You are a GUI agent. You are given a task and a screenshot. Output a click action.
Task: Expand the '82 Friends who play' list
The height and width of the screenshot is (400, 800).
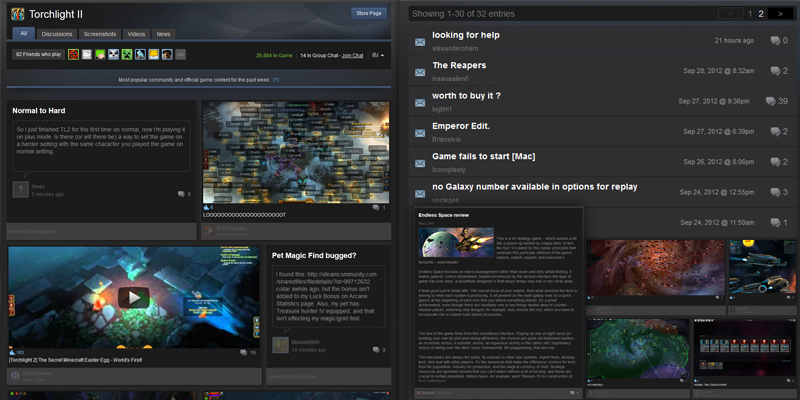pos(39,54)
